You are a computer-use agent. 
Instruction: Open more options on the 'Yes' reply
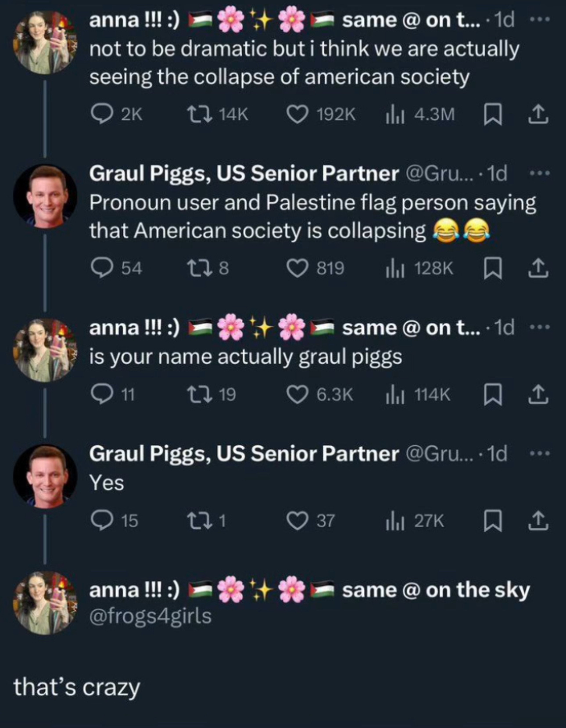pyautogui.click(x=539, y=453)
